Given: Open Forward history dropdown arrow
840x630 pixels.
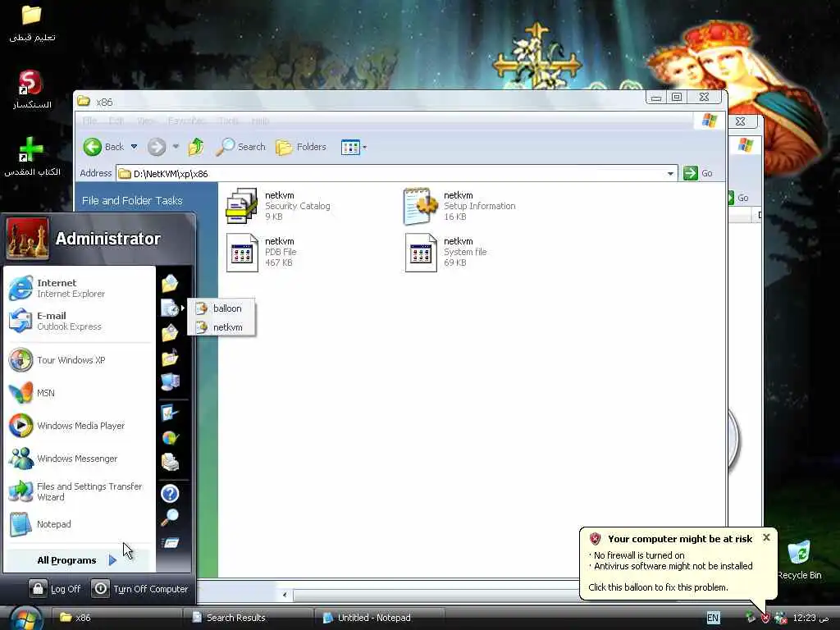Looking at the screenshot, I should [176, 147].
